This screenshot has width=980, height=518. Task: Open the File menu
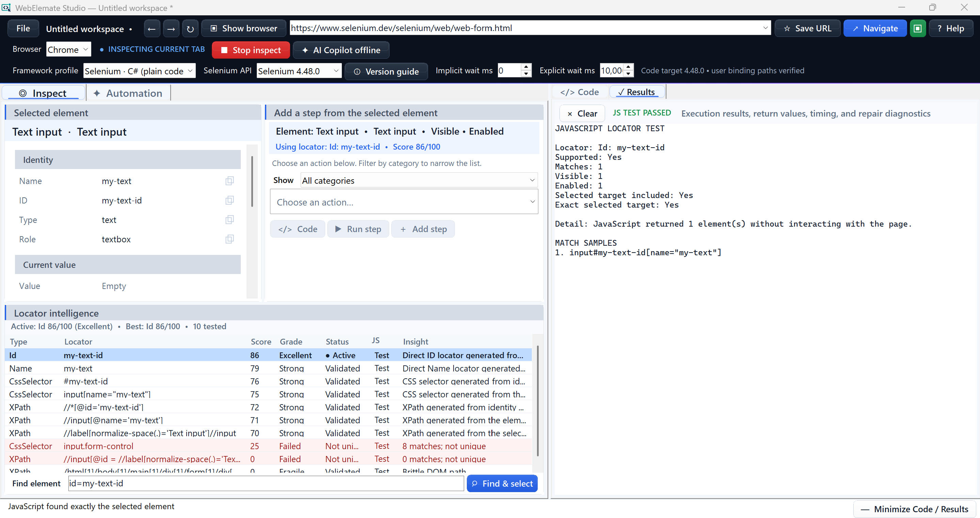[x=23, y=29]
